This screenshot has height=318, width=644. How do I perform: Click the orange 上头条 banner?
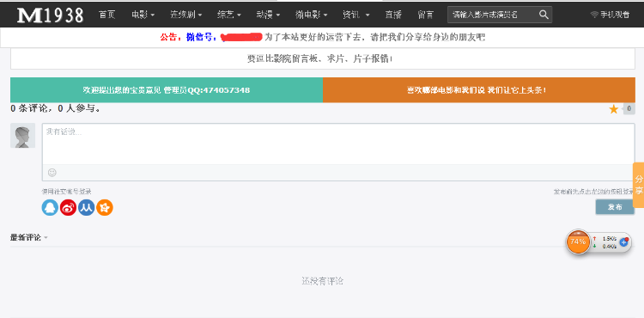pyautogui.click(x=479, y=90)
